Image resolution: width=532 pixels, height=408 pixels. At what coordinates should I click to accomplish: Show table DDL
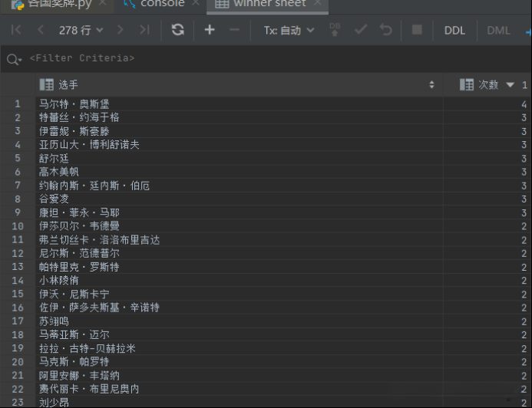454,30
